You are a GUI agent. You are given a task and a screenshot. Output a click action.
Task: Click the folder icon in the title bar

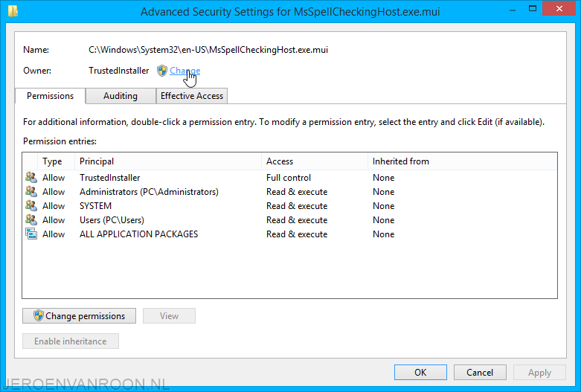pos(13,10)
